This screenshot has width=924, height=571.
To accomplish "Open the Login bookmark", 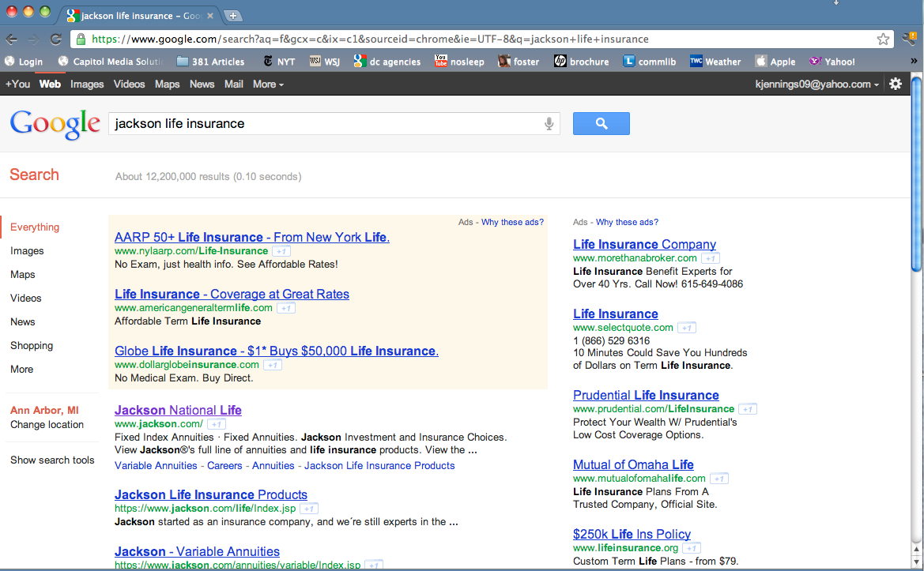I will pos(25,62).
